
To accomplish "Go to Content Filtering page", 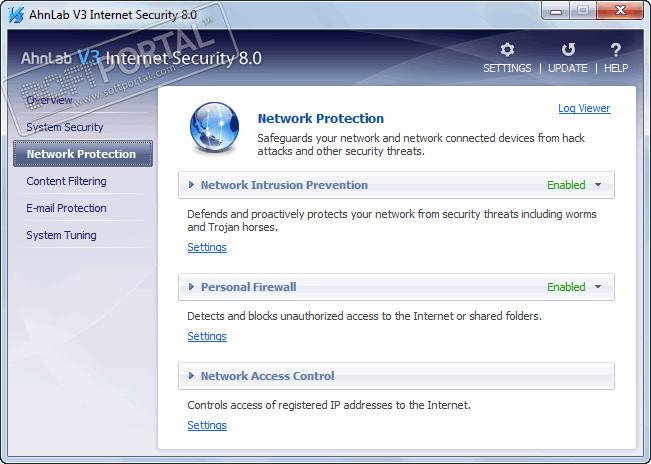I will 66,181.
